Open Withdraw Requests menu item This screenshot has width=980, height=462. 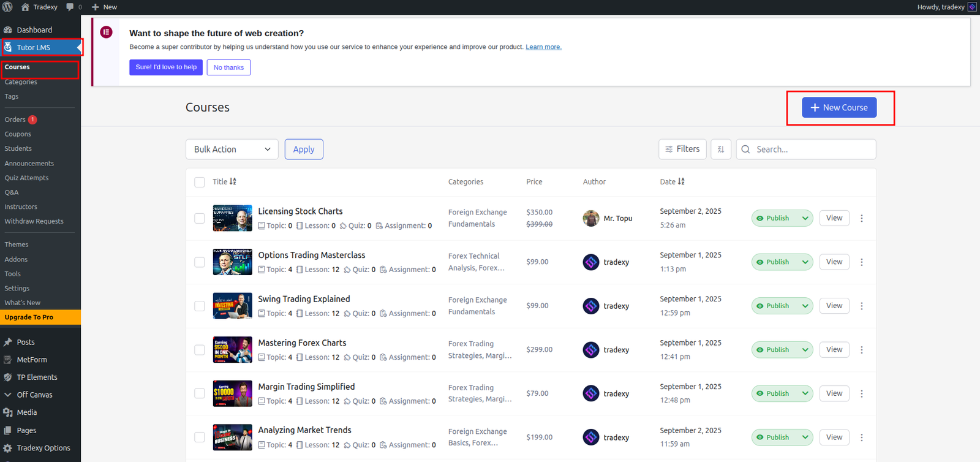click(34, 221)
